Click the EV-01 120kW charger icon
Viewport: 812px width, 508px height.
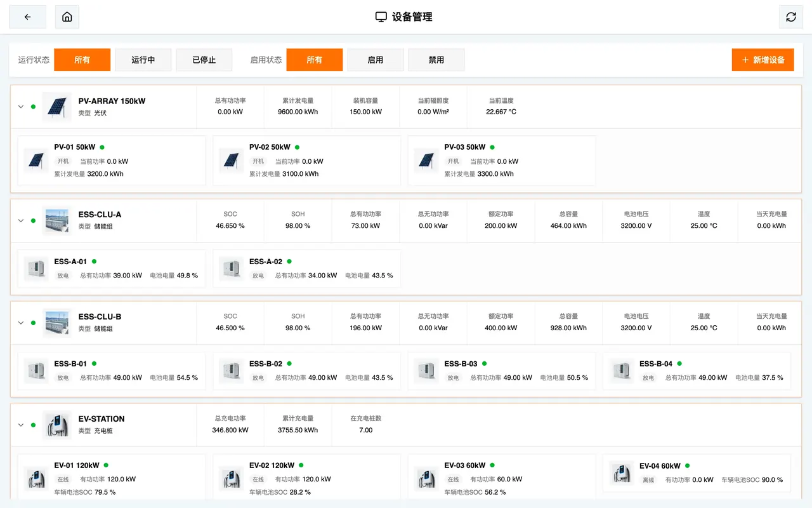36,479
